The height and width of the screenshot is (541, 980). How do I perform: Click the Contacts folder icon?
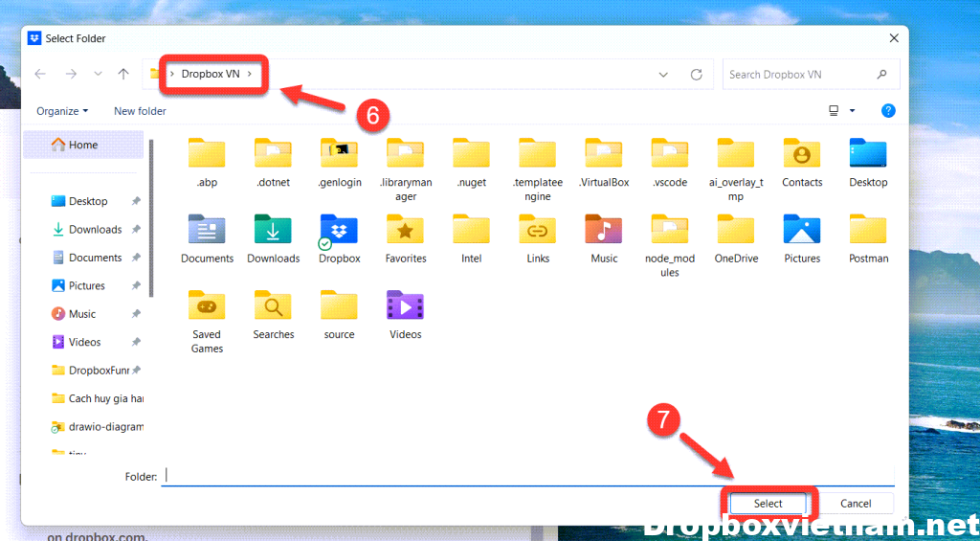click(802, 155)
